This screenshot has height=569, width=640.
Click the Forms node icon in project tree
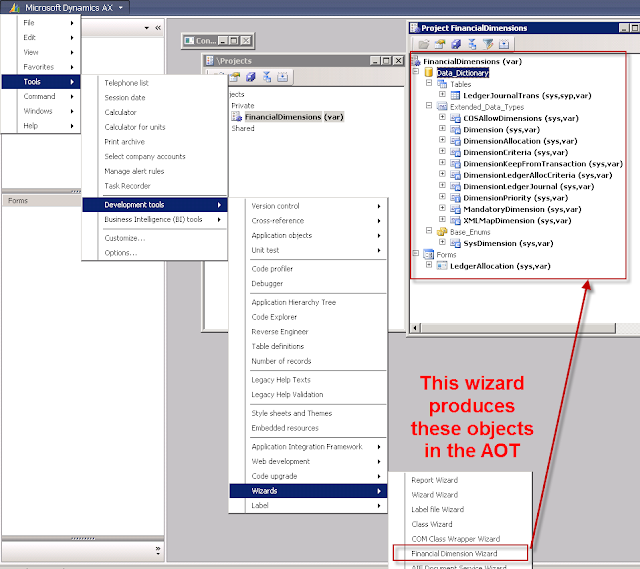click(x=429, y=255)
